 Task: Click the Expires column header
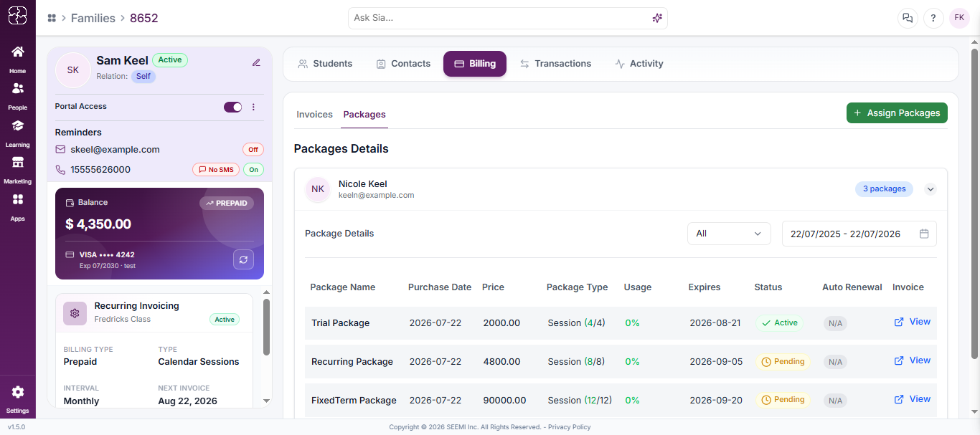(705, 287)
